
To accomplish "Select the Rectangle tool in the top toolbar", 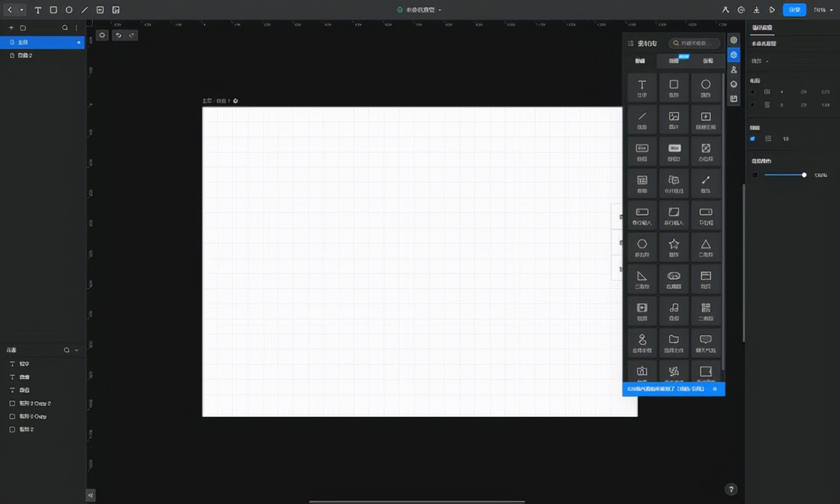I will 53,10.
